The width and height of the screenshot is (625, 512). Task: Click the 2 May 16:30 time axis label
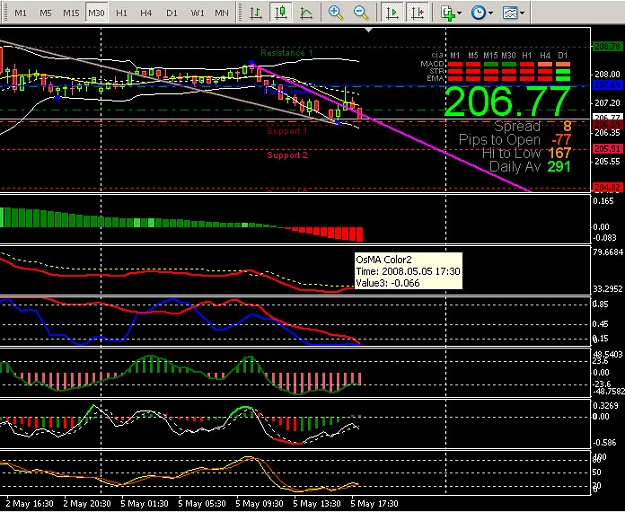pyautogui.click(x=29, y=504)
